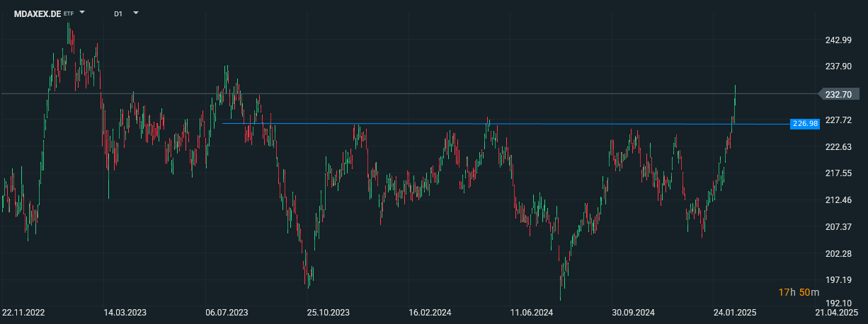Click the 24.01.2025 date axis label

(735, 312)
